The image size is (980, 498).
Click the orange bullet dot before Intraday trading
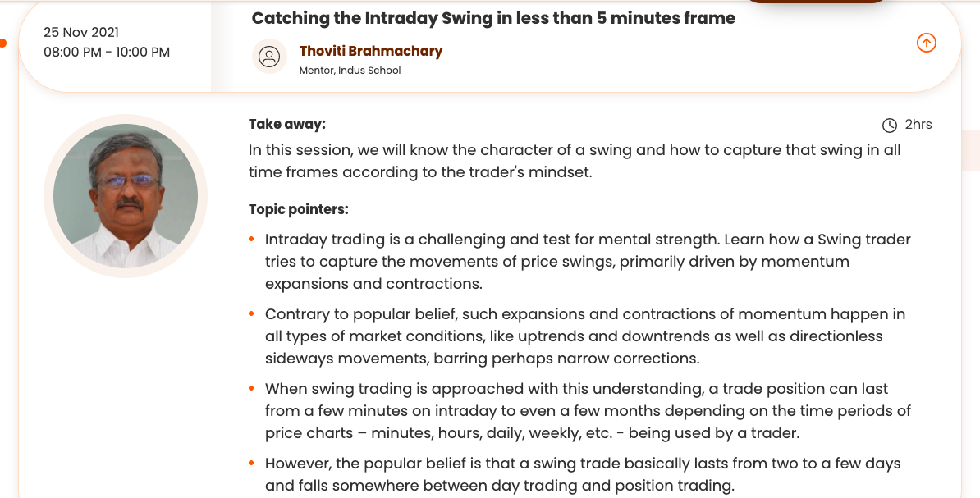(251, 240)
